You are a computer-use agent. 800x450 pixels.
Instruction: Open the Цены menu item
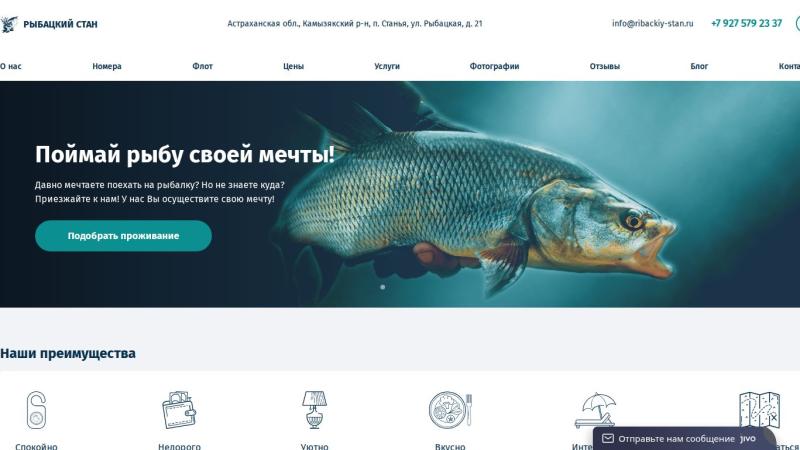pyautogui.click(x=293, y=66)
